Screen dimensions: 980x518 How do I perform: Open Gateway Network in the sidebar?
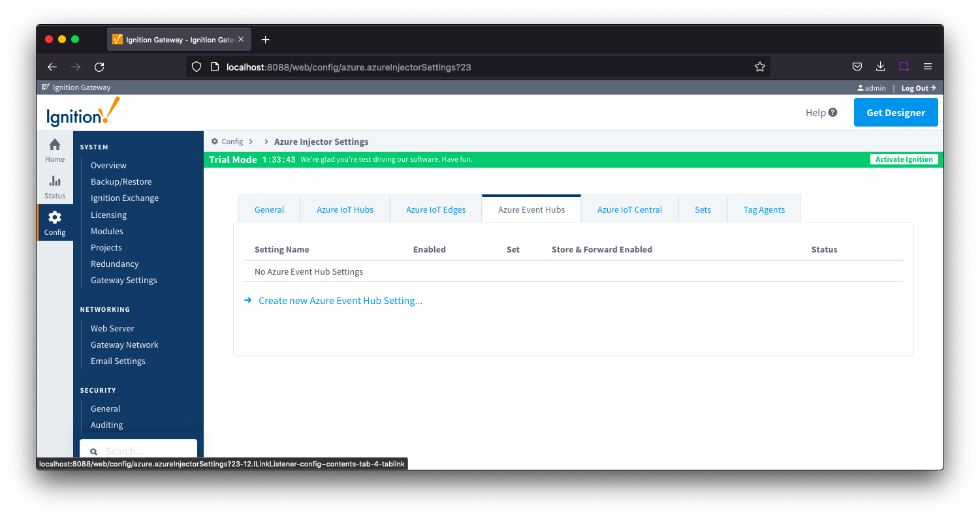pos(124,344)
